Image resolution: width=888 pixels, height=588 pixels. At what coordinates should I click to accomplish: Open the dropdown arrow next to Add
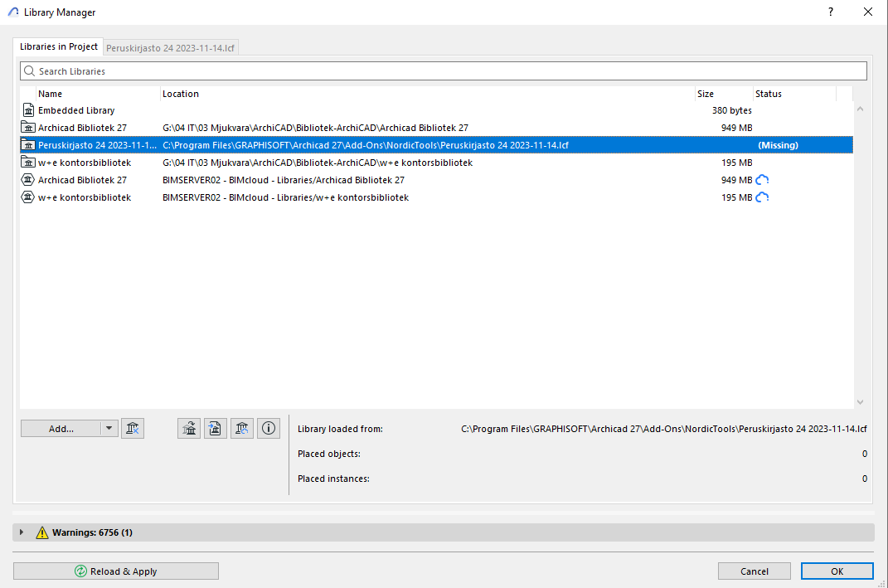[109, 429]
